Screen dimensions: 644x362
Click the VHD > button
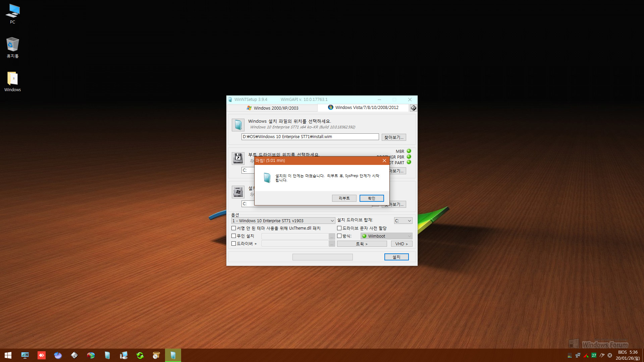coord(401,244)
